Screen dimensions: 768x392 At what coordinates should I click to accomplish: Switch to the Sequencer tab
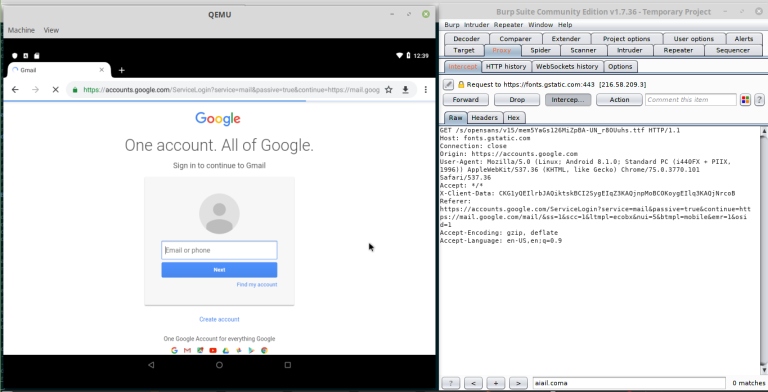point(733,50)
